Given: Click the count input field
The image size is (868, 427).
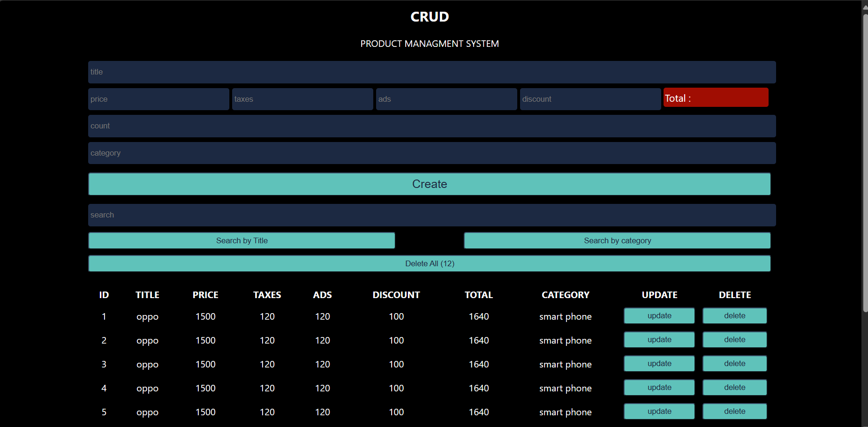Looking at the screenshot, I should (432, 126).
